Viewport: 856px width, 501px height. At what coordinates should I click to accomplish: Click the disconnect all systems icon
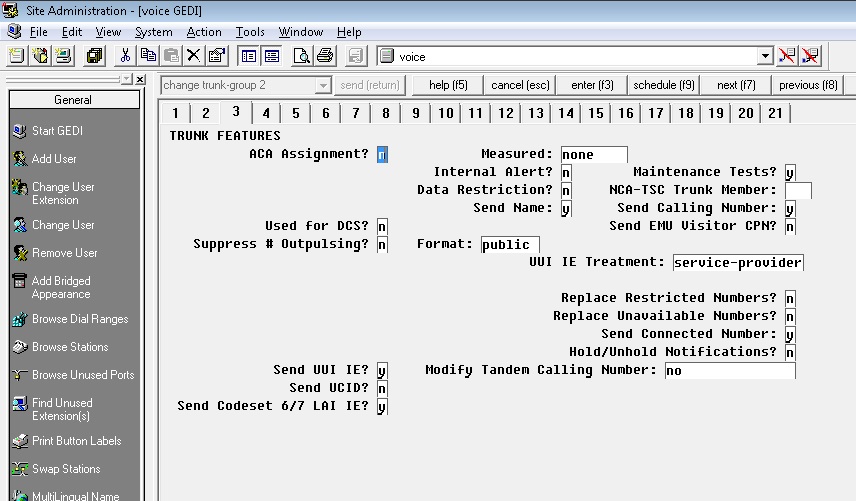[810, 56]
